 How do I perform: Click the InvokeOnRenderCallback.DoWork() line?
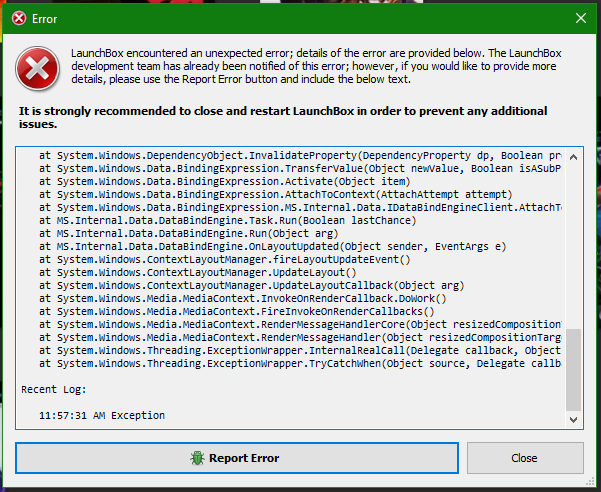243,299
